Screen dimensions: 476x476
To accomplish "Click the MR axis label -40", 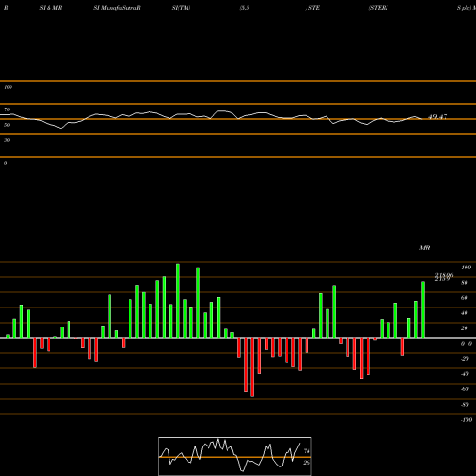I will (x=465, y=374).
